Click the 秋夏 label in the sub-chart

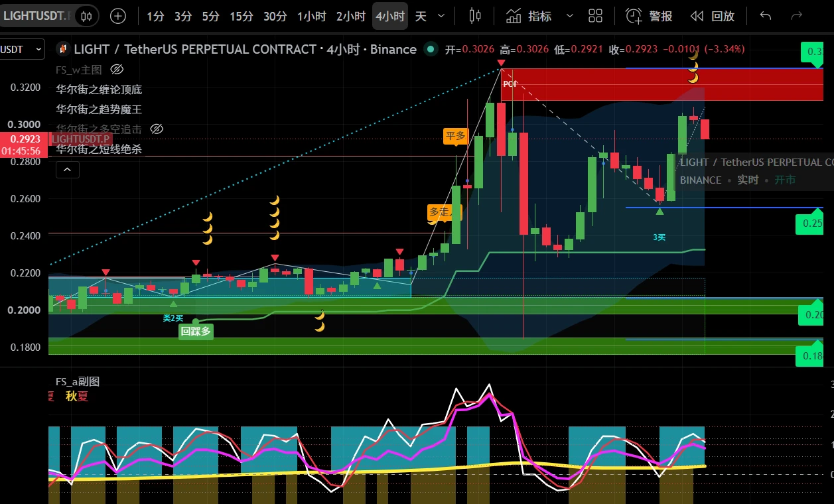[x=77, y=397]
